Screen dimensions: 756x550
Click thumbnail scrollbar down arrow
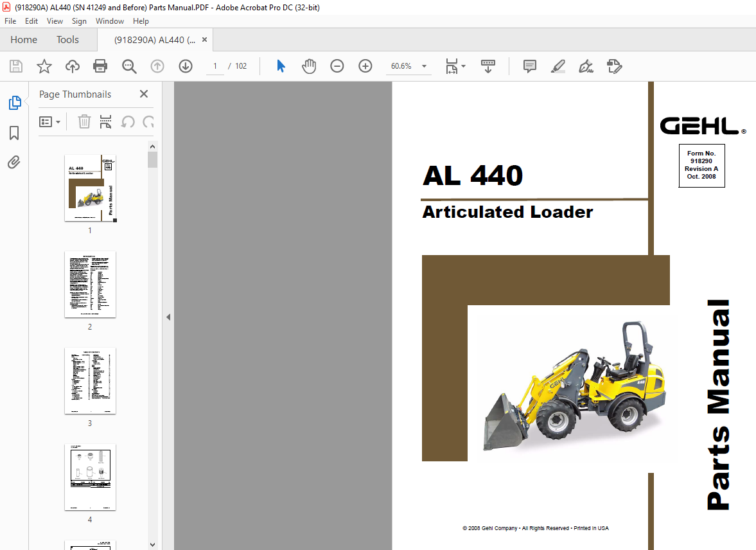pos(152,545)
